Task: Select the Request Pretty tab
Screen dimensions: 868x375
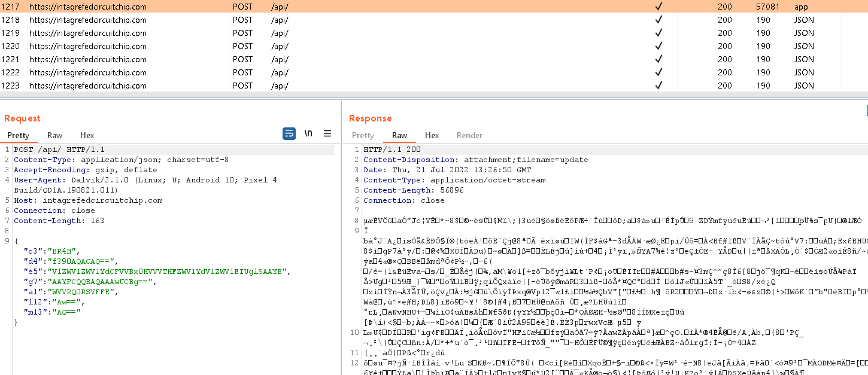Action: coord(18,136)
